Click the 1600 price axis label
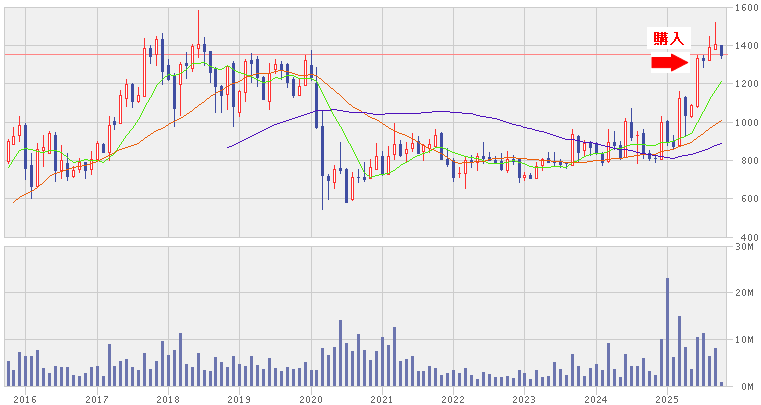The image size is (761, 405). coord(745,8)
